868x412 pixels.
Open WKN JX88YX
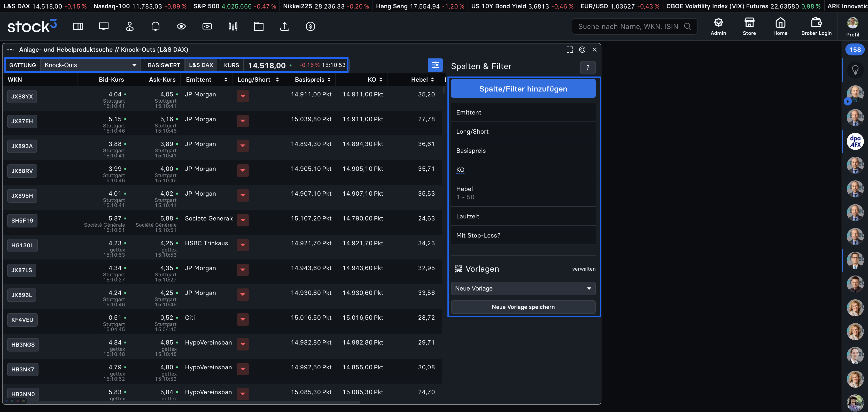coord(22,96)
